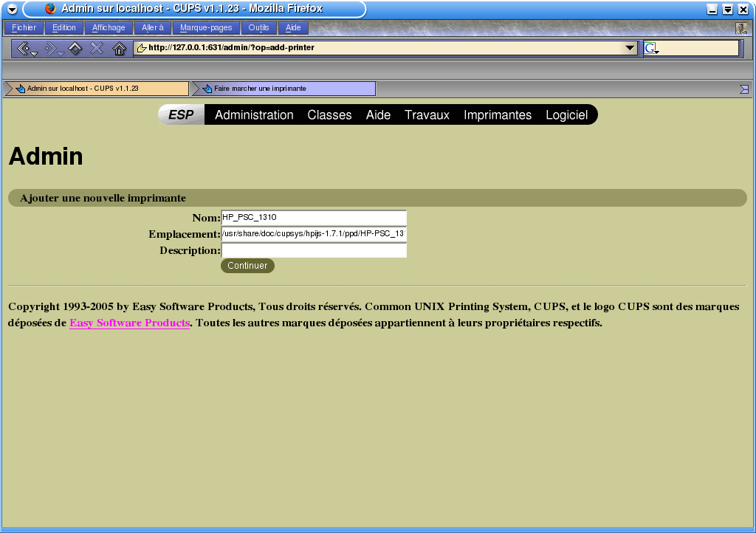Click the window title "Admin sur localhost - CUPS v1.1.23 - Mozilla Firefox"

coord(192,9)
